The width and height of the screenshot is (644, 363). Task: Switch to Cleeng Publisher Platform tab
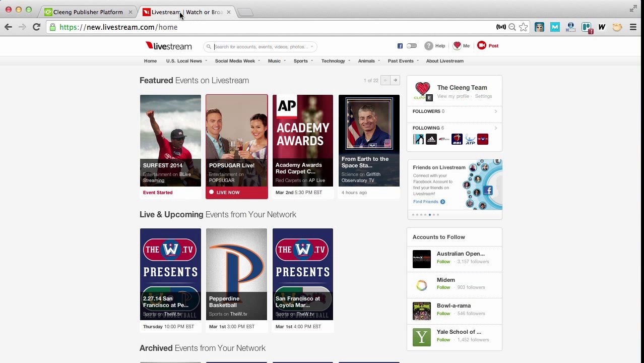88,12
